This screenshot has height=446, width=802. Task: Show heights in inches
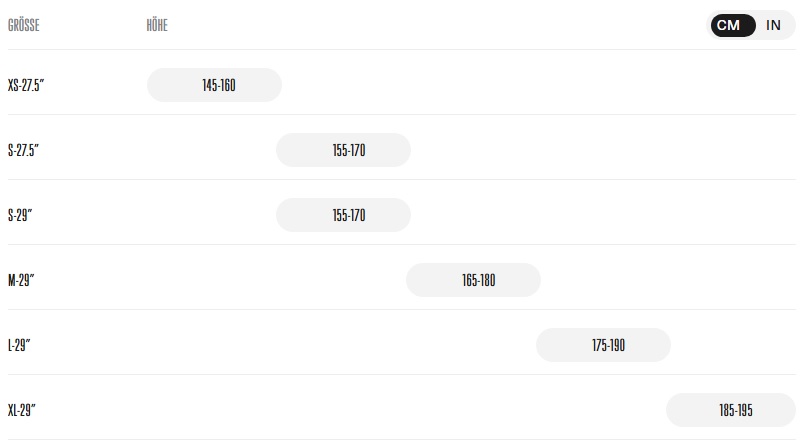(773, 26)
